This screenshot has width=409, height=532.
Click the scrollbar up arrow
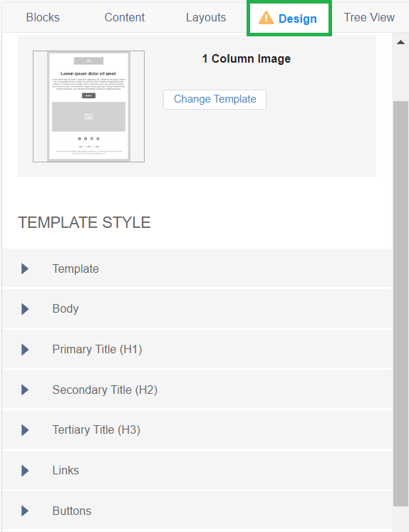(x=401, y=43)
